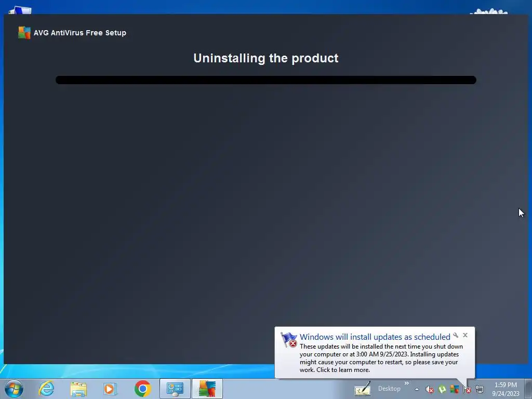Screen dimensions: 532x399
Task: Click the AVG logo in setup header
Action: (x=24, y=33)
